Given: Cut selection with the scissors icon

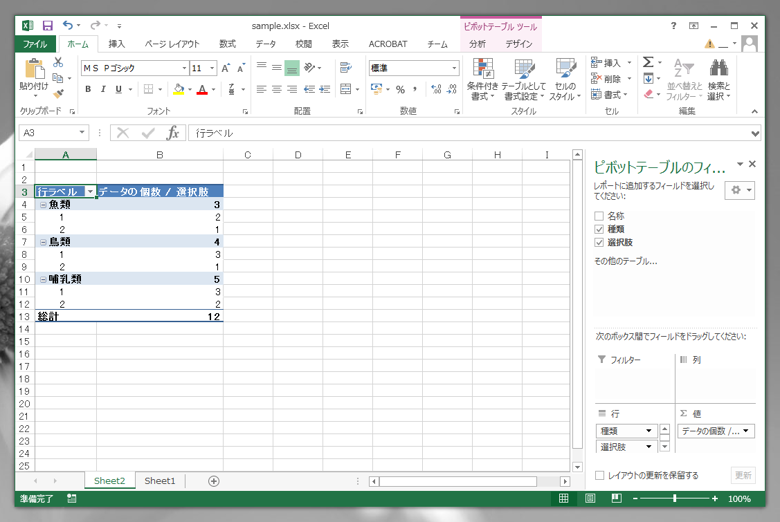Looking at the screenshot, I should 58,62.
